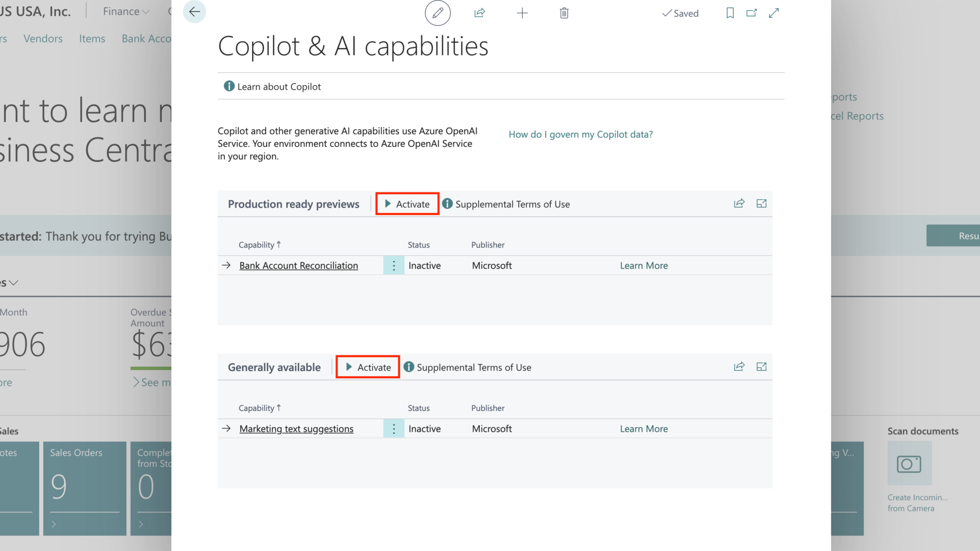
Task: Select Inactive status of Marketing text suggestions
Action: coord(424,428)
